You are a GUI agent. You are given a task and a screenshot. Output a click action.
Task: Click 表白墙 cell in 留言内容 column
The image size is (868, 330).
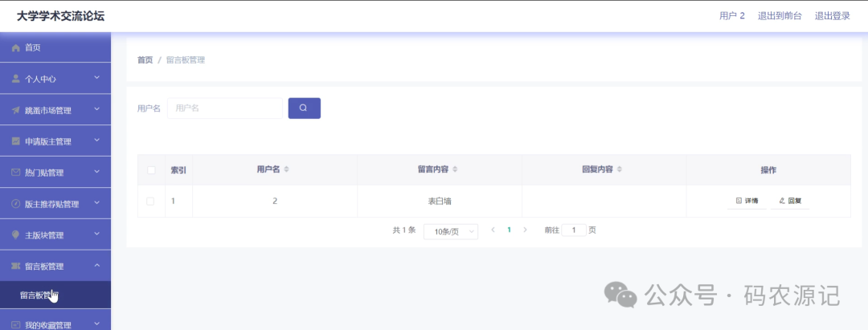(440, 202)
